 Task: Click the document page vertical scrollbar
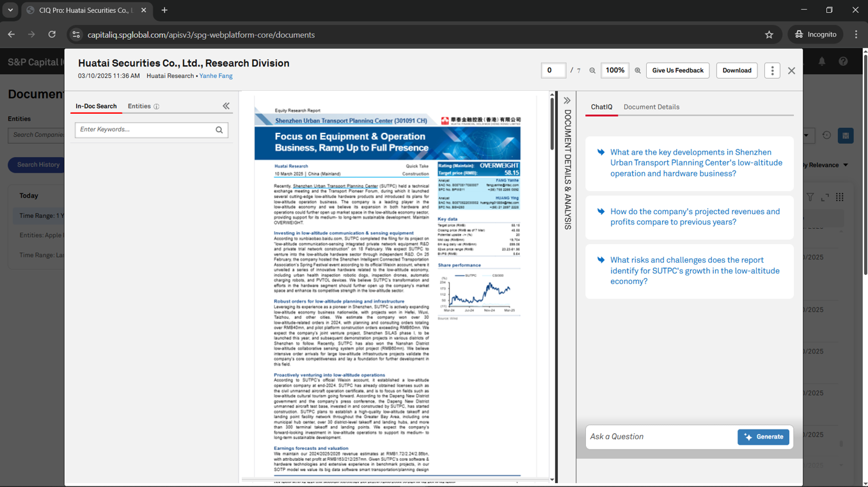[x=552, y=123]
